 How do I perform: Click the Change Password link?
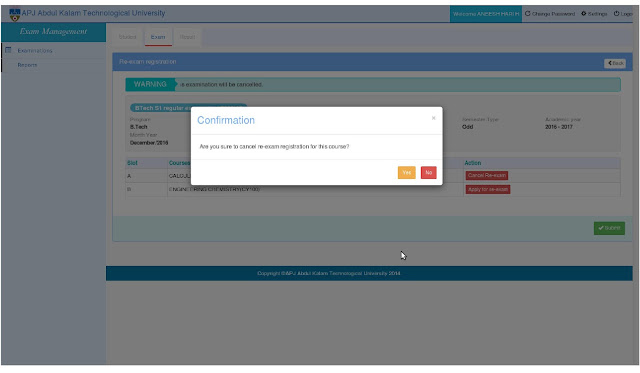550,14
